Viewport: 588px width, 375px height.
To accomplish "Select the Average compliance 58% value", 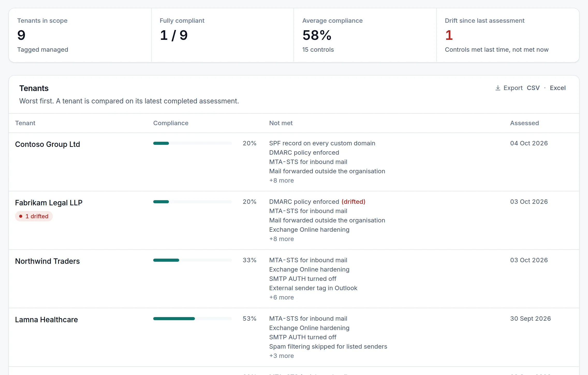I will [317, 35].
